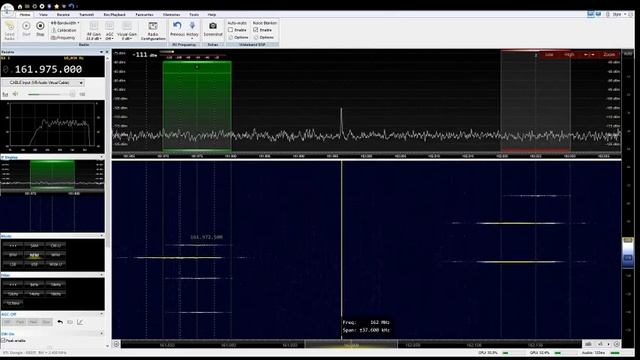Viewport: 640px width, 360px height.
Task: Mute audio with the speaker icon
Action: 15,94
